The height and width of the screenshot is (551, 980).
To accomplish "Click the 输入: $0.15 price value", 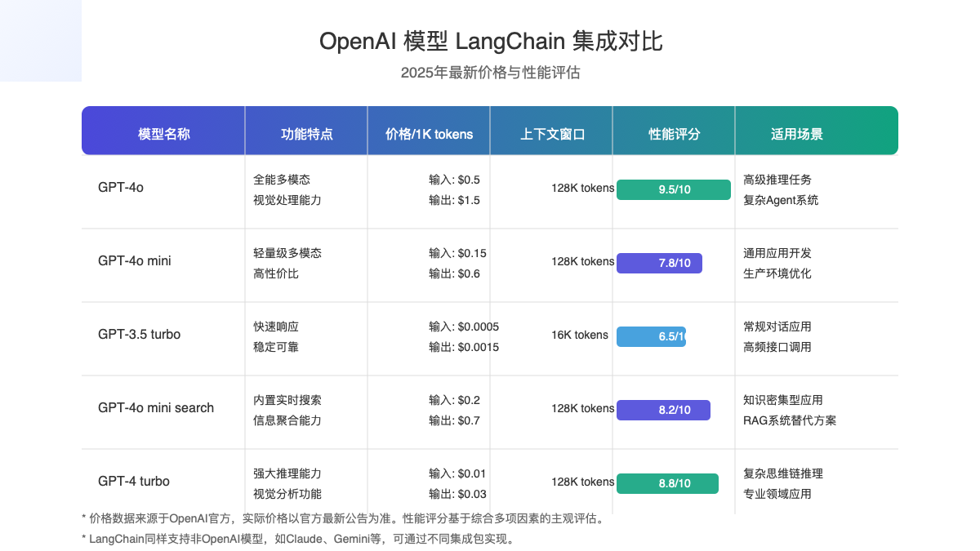I will tap(457, 253).
